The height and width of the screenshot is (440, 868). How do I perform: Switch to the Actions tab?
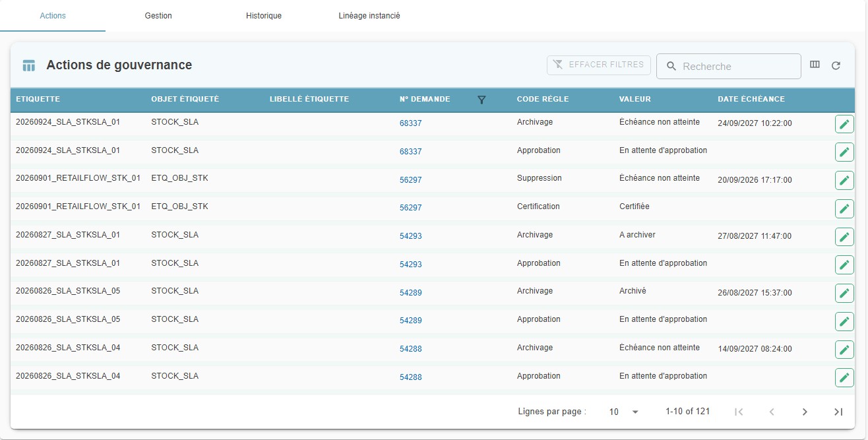tap(53, 16)
